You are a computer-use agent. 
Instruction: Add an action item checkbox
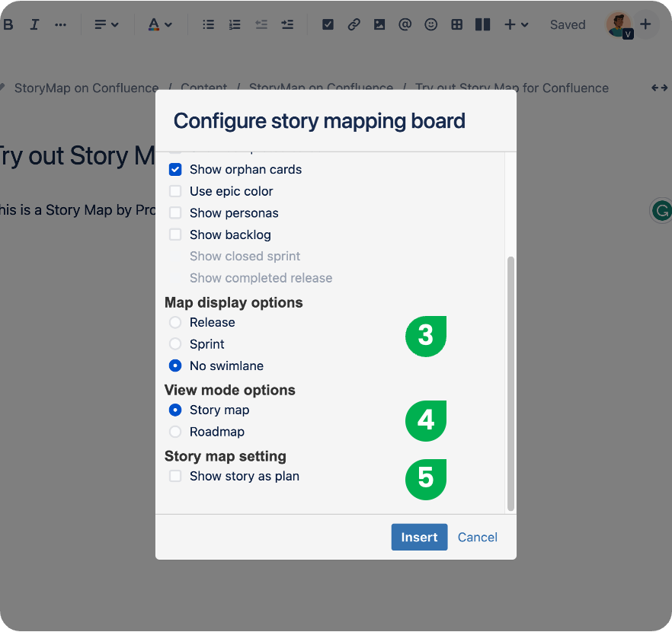point(328,24)
